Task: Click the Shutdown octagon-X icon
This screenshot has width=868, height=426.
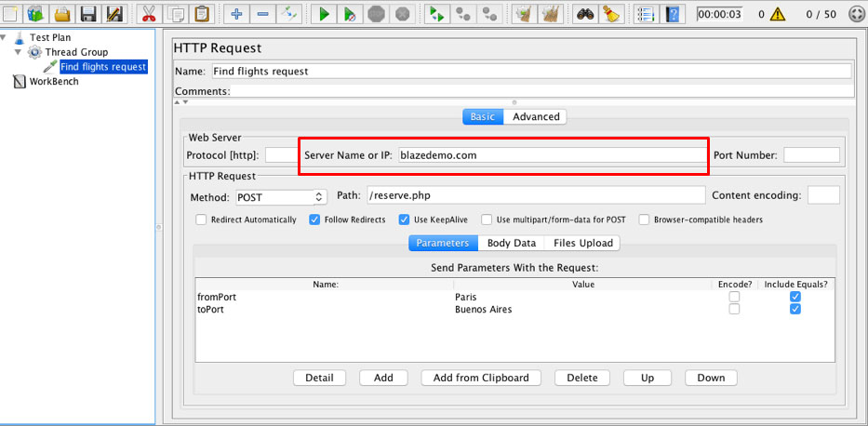Action: coord(403,13)
